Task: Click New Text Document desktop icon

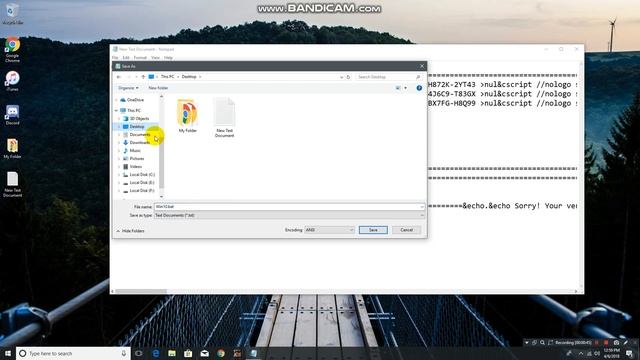Action: tap(13, 184)
